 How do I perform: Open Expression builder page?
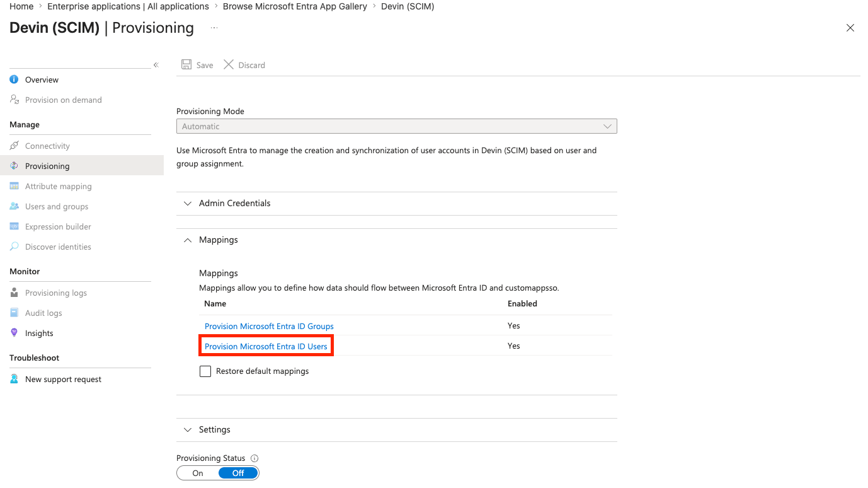58,226
